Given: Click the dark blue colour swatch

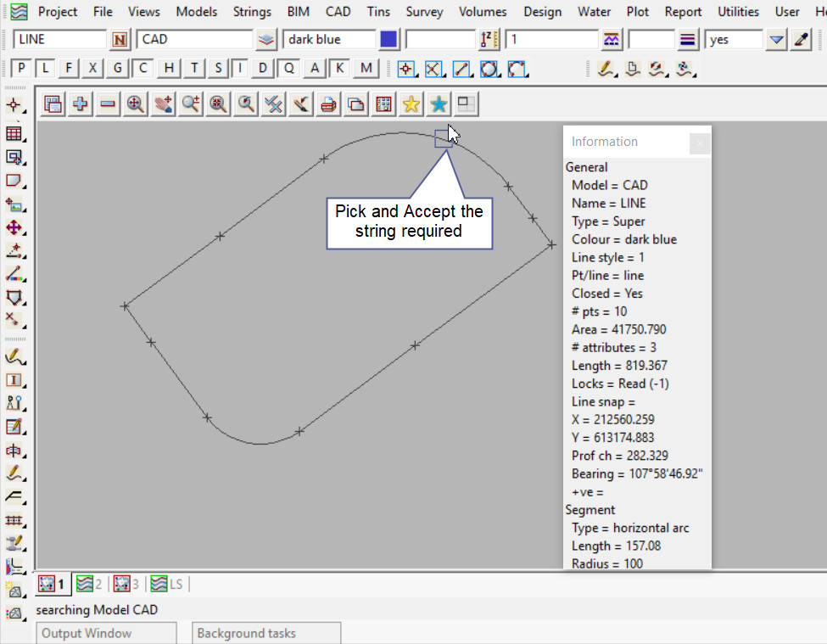Looking at the screenshot, I should (x=388, y=40).
